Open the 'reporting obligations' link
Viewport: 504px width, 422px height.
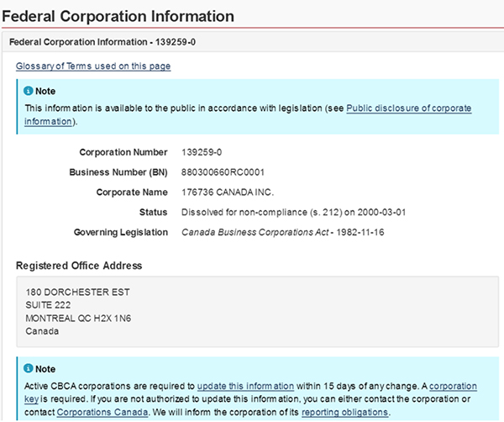344,413
